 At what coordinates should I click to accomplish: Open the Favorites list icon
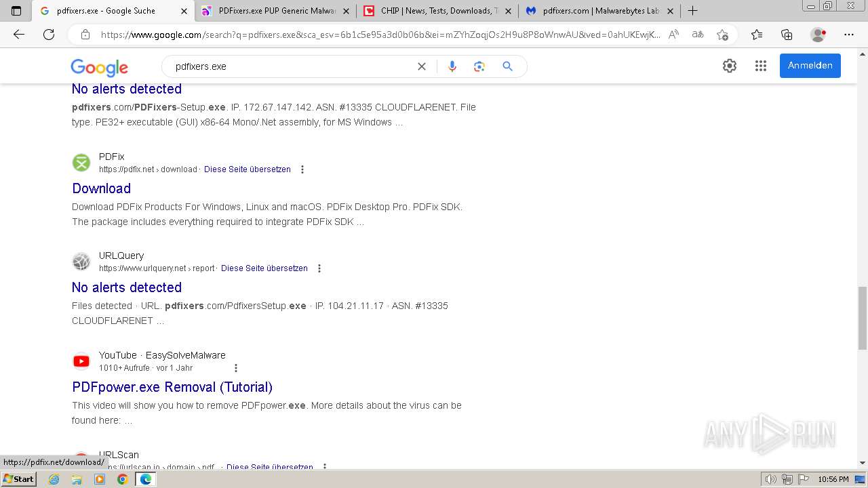point(757,35)
